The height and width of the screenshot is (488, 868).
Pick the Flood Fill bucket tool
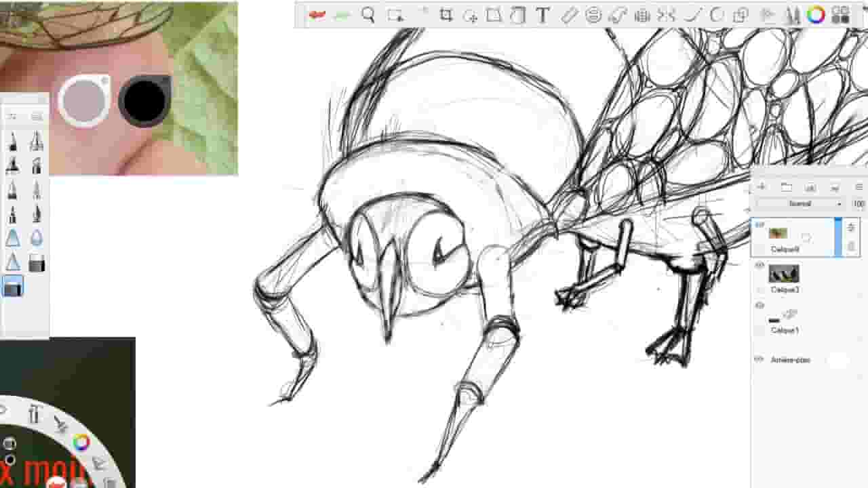point(518,15)
